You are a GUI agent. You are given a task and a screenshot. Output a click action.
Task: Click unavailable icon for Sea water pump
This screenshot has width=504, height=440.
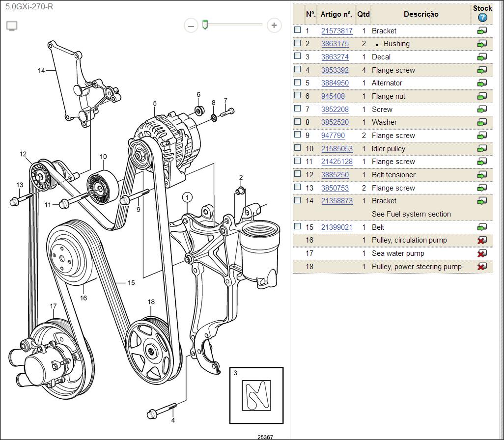click(482, 253)
